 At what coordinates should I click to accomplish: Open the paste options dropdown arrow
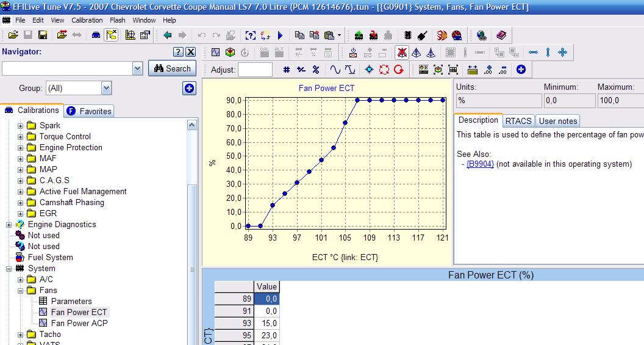click(339, 35)
